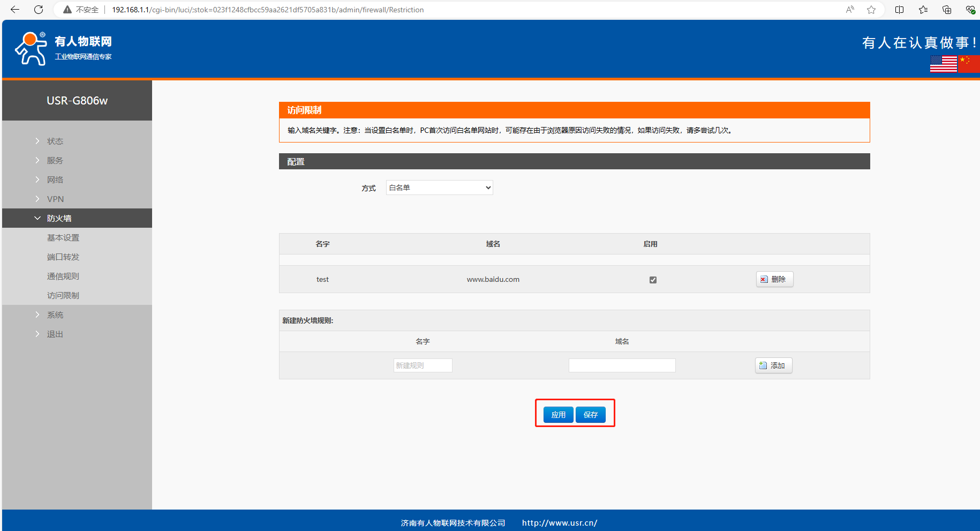
Task: Uncheck the enable box for test rule
Action: pos(653,280)
